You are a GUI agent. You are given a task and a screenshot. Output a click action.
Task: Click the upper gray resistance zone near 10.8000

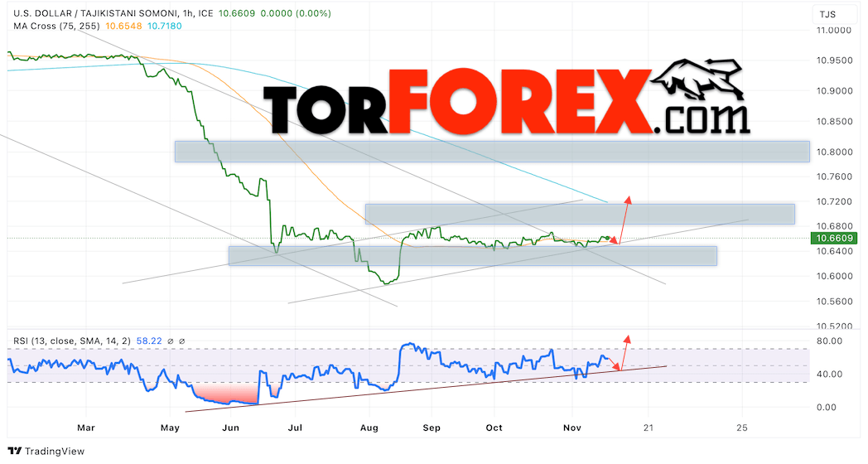tap(491, 152)
